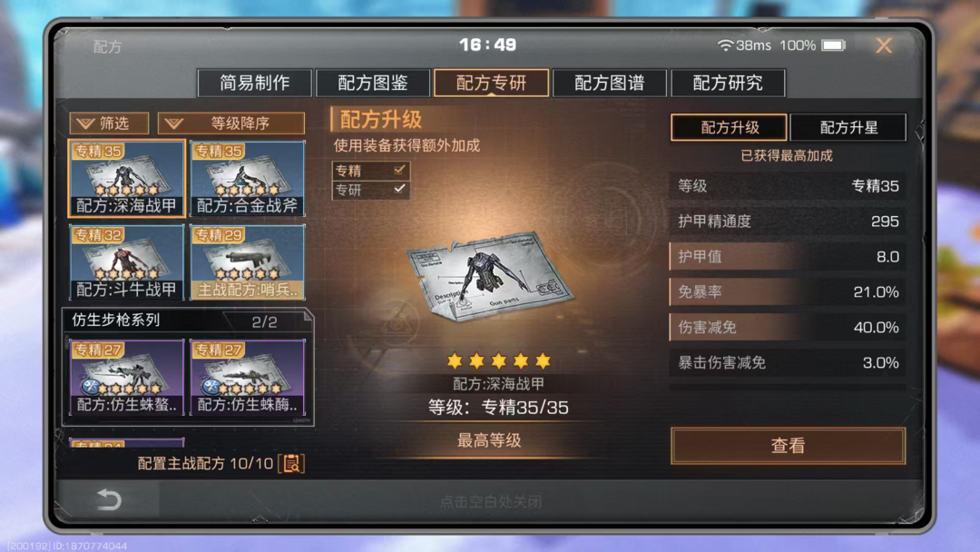The image size is (980, 552).
Task: Expand the 等级降序 sort dropdown
Action: [231, 123]
